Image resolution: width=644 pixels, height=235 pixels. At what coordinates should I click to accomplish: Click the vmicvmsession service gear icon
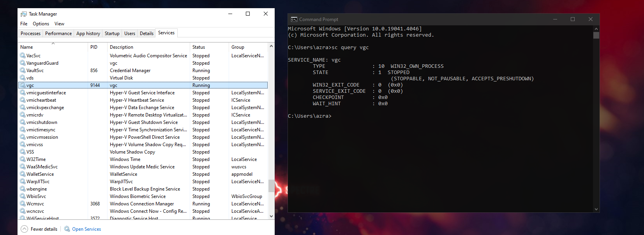click(x=23, y=137)
